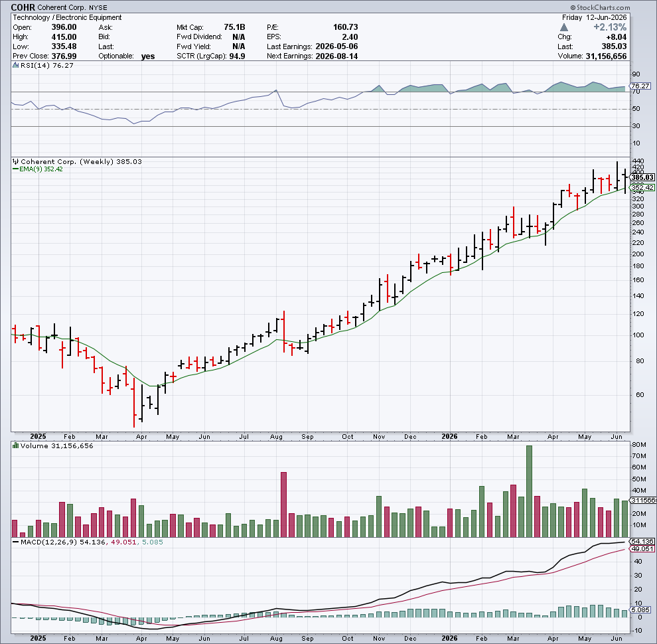Image resolution: width=657 pixels, height=644 pixels.
Task: Click the 352.42 EMA tag on price axis
Action: click(642, 187)
